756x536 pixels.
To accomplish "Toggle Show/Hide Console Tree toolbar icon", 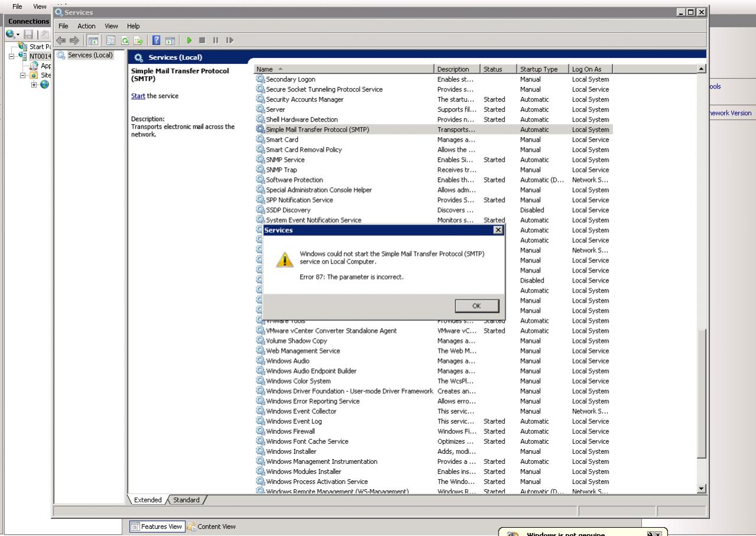I will tap(93, 40).
